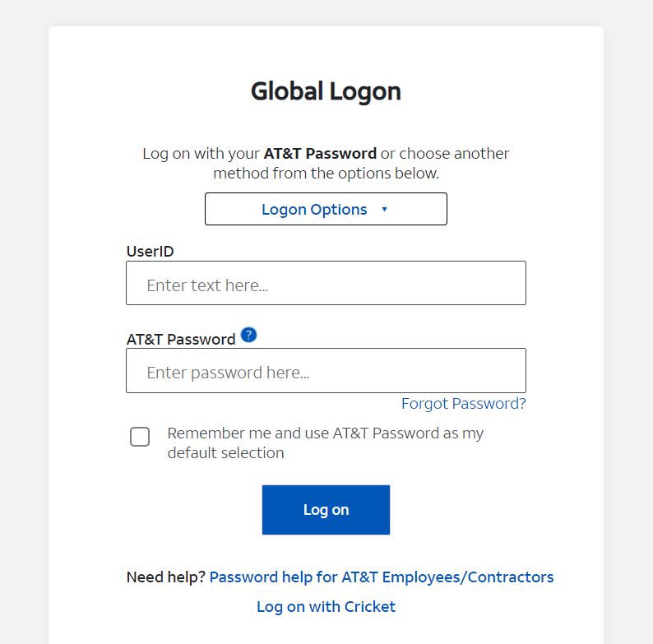The height and width of the screenshot is (644, 653).
Task: Open Password help for AT&T Employees/Contractors
Action: [382, 577]
